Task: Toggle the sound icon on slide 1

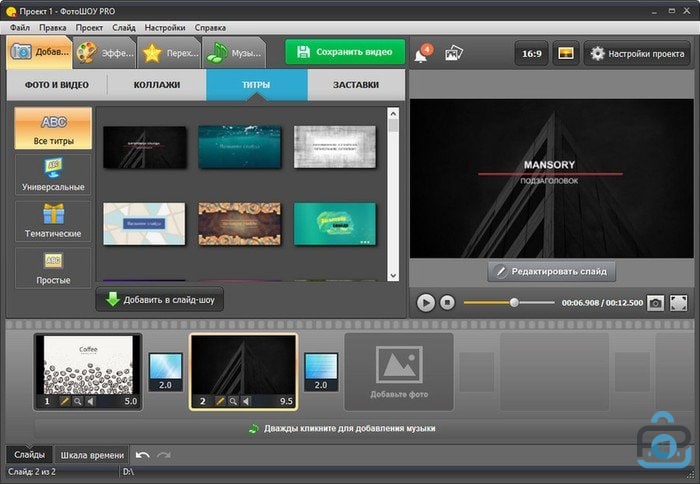Action: [x=92, y=401]
